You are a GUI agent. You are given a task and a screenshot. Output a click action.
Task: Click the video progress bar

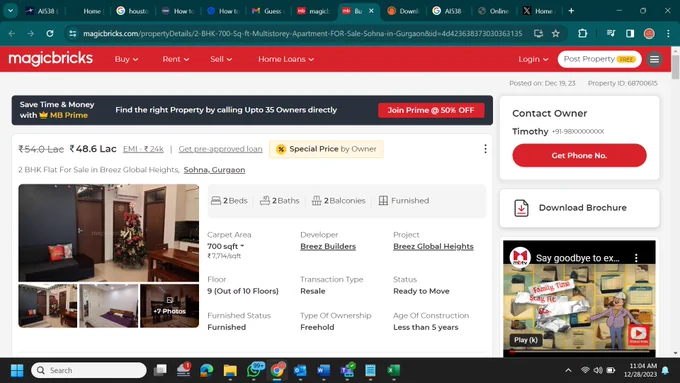[579, 352]
